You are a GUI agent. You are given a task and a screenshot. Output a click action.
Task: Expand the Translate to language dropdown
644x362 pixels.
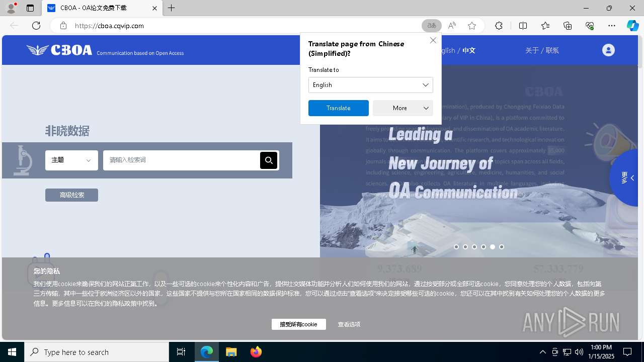[371, 85]
